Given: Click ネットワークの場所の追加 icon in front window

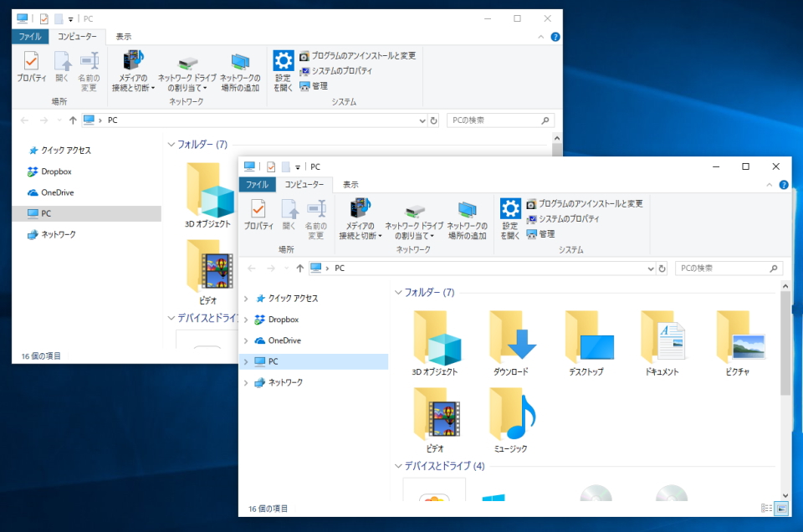Looking at the screenshot, I should pyautogui.click(x=467, y=219).
